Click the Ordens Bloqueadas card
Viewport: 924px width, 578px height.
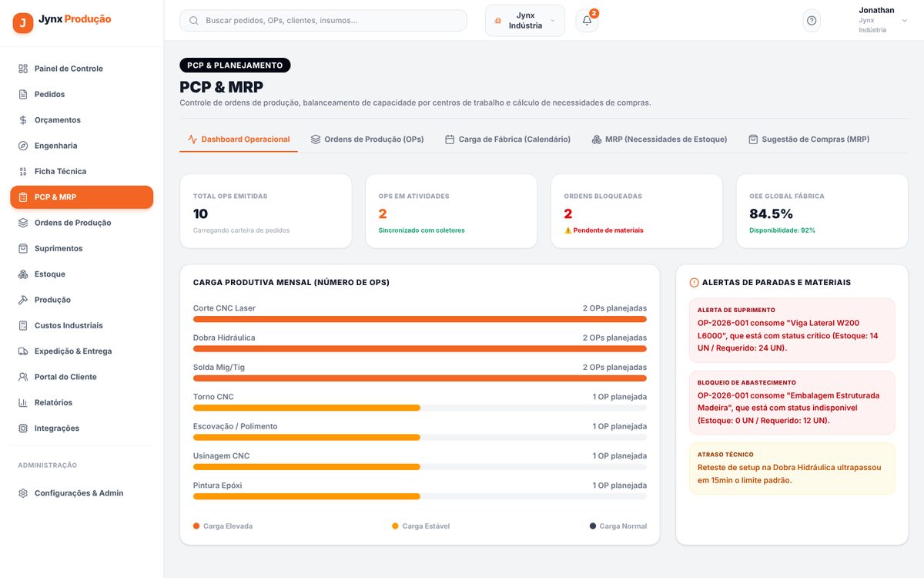(x=637, y=211)
